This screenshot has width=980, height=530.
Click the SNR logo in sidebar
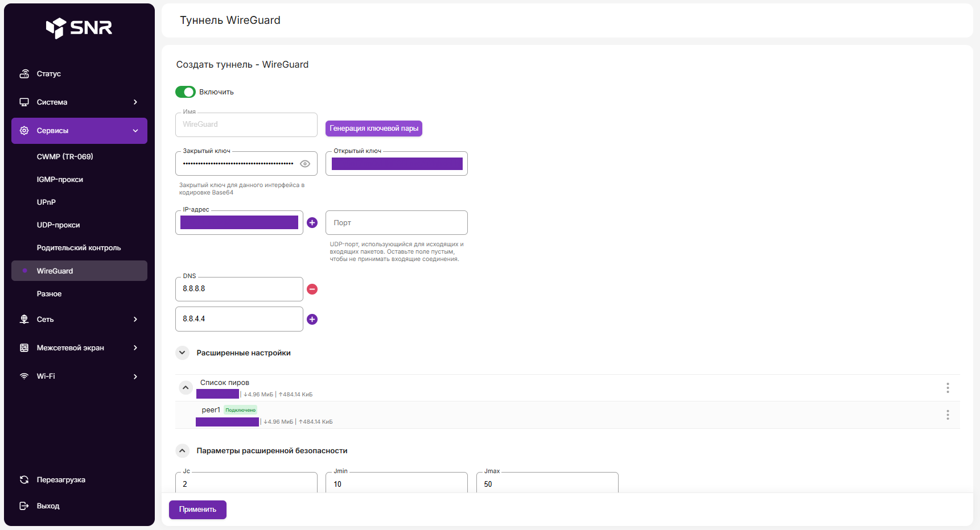[79, 27]
